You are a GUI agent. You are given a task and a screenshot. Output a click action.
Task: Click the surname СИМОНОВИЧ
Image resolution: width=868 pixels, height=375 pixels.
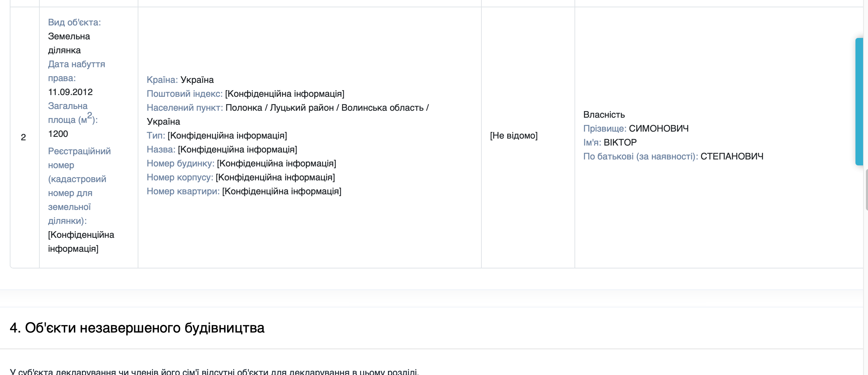coord(658,128)
